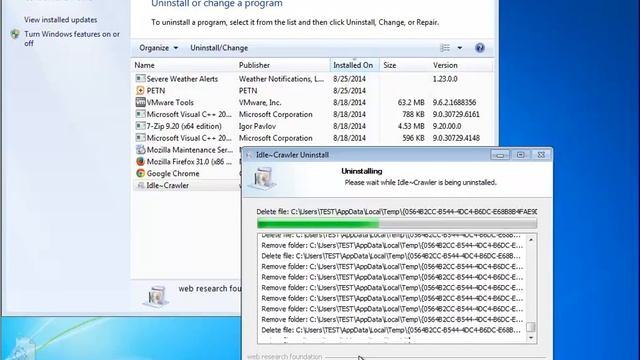
Task: Select 7-Zip 9.20 (x64 edition) entry
Action: coord(184,126)
